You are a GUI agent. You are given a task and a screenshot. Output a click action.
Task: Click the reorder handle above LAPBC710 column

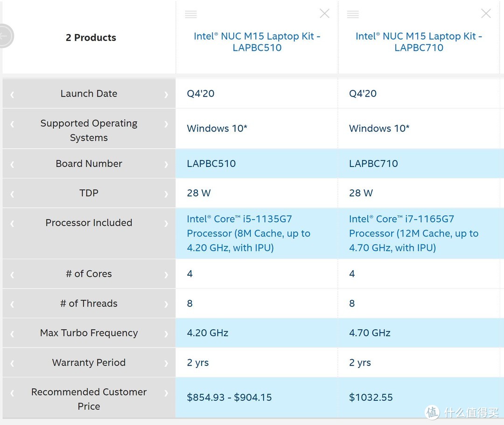click(x=353, y=14)
